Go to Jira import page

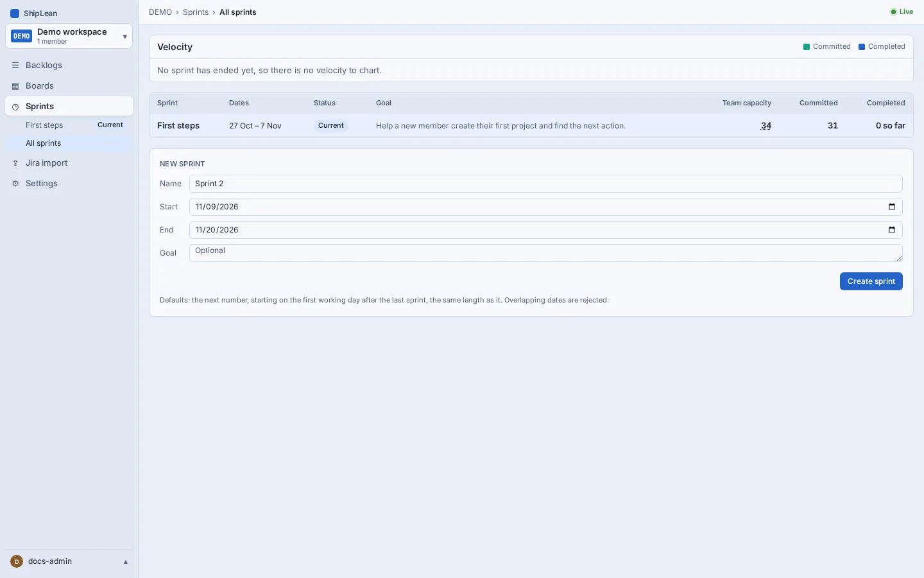pos(69,163)
